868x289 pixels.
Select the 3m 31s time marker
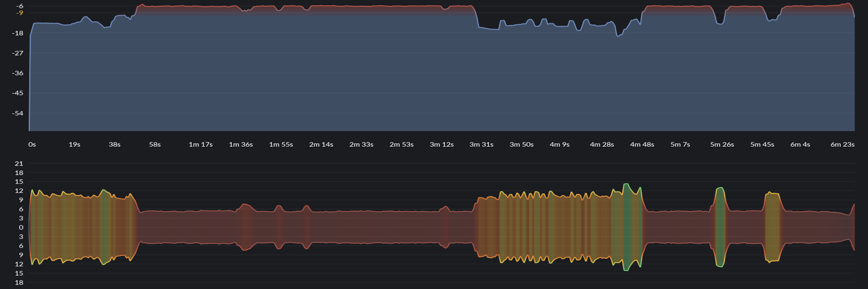click(482, 144)
